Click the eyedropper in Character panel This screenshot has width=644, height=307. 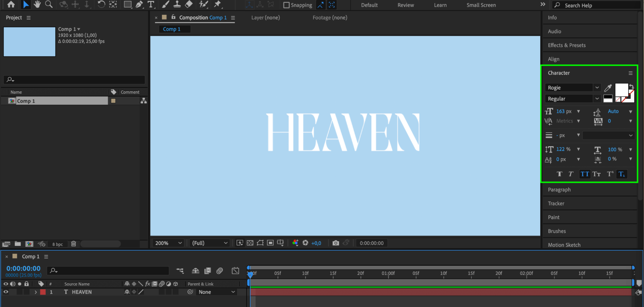(608, 88)
